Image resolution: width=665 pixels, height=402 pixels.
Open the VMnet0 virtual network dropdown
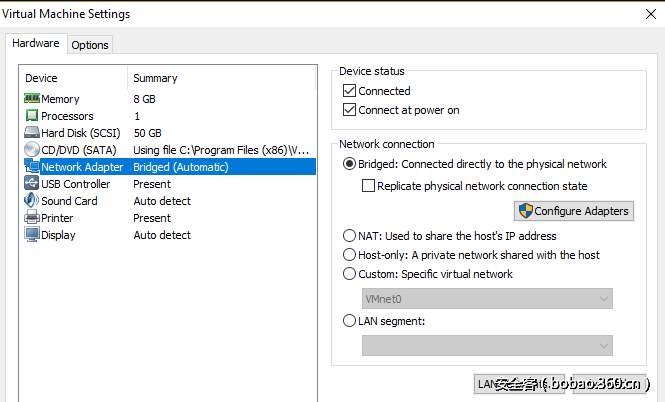tap(487, 299)
